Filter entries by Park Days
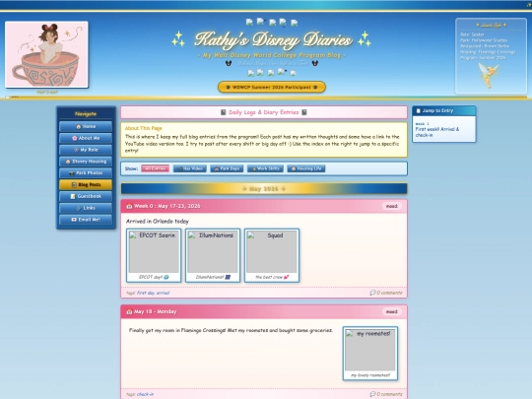This screenshot has width=532, height=399. (x=227, y=168)
